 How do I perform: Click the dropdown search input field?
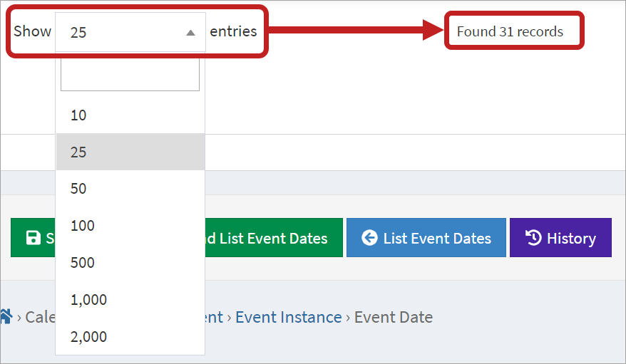[x=130, y=75]
